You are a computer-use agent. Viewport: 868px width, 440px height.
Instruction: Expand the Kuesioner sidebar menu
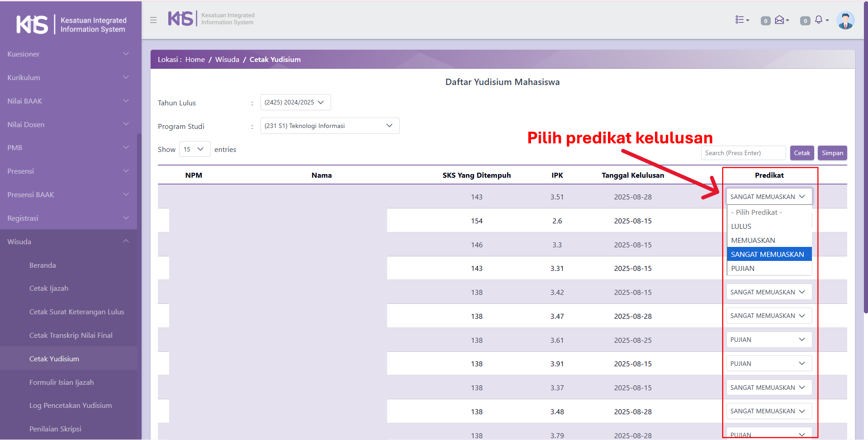[68, 54]
